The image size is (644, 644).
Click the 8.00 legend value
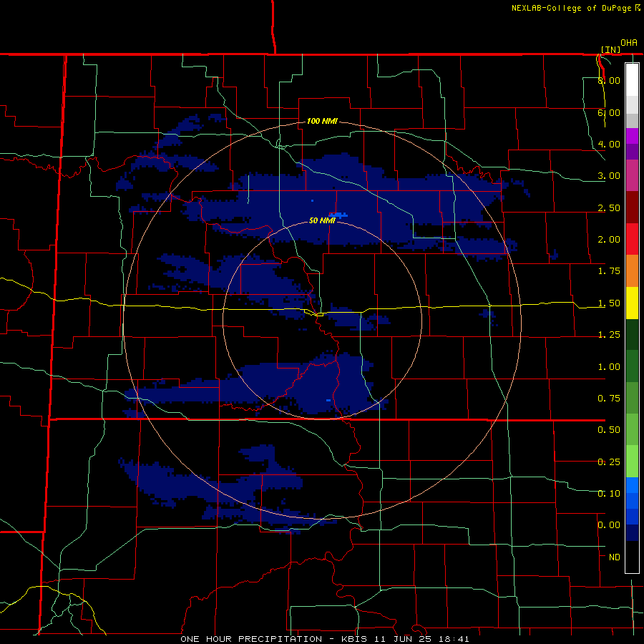click(609, 80)
